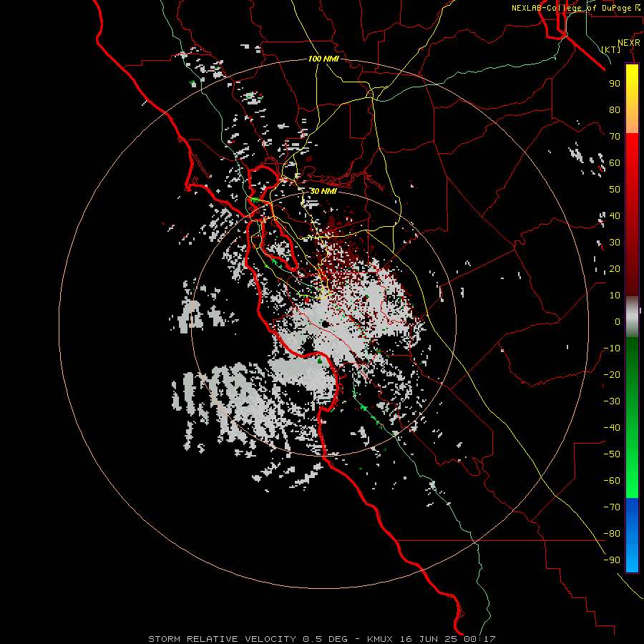Click the -70 scale value

coord(612,507)
